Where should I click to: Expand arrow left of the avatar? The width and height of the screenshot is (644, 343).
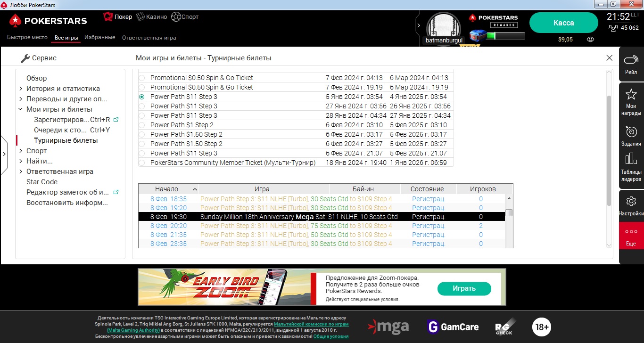(418, 25)
